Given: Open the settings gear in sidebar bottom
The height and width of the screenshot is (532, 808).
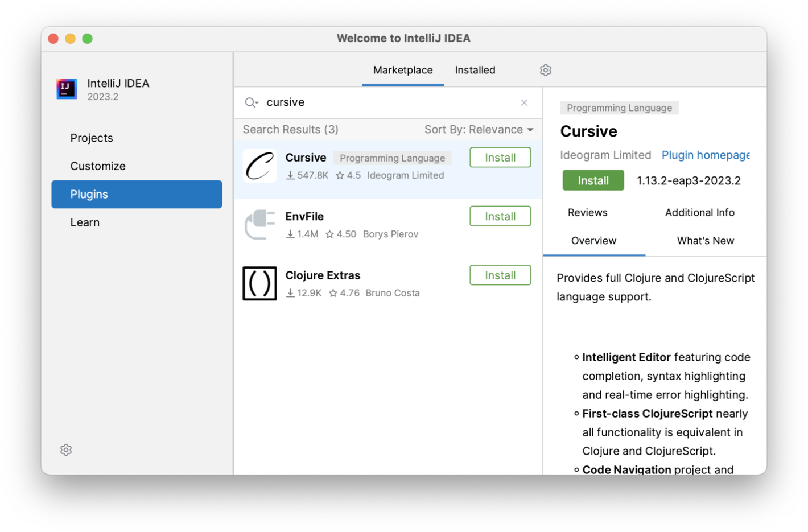Looking at the screenshot, I should [66, 449].
